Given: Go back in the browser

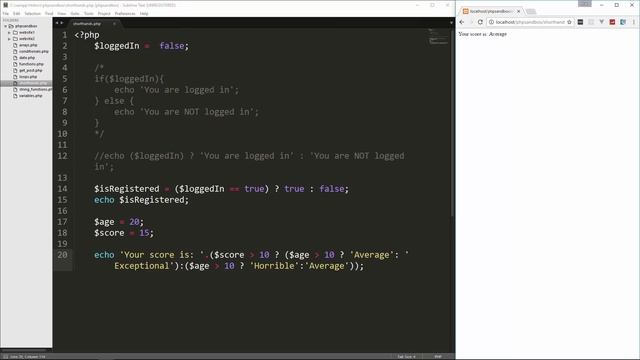Looking at the screenshot, I should (x=462, y=22).
